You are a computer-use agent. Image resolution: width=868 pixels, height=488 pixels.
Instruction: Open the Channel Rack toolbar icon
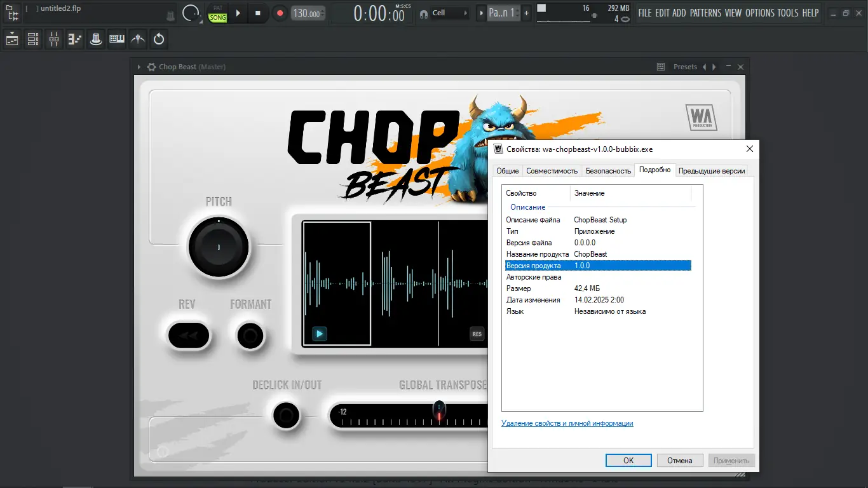click(33, 39)
